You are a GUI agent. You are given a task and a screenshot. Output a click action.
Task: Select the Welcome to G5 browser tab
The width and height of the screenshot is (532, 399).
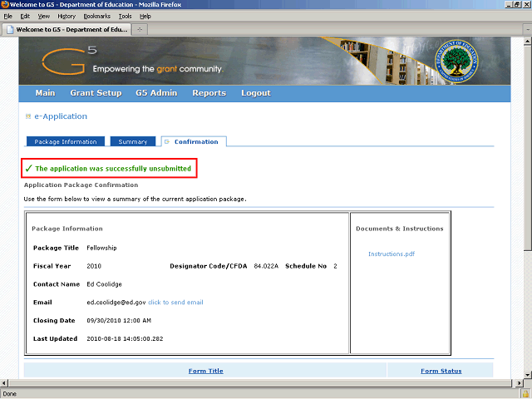point(66,30)
